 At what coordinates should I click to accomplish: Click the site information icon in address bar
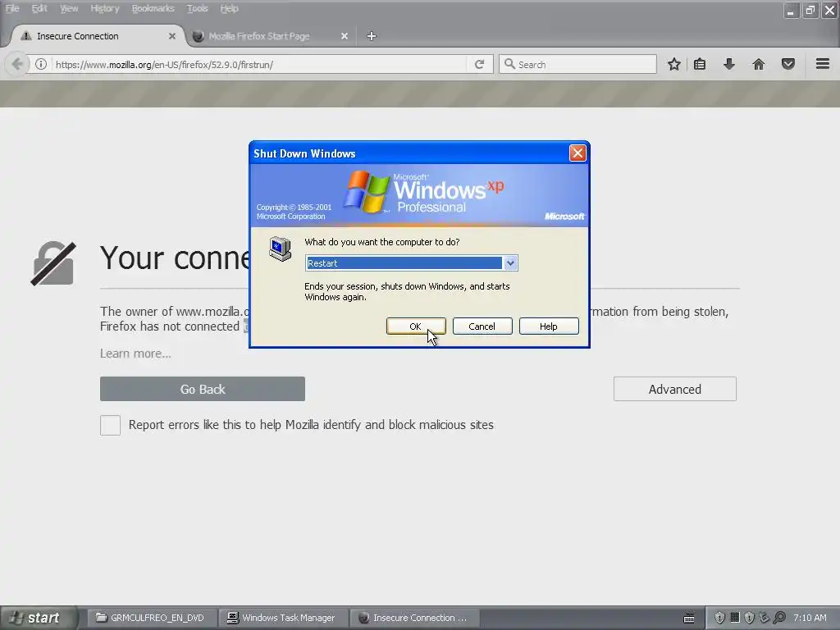tap(41, 64)
